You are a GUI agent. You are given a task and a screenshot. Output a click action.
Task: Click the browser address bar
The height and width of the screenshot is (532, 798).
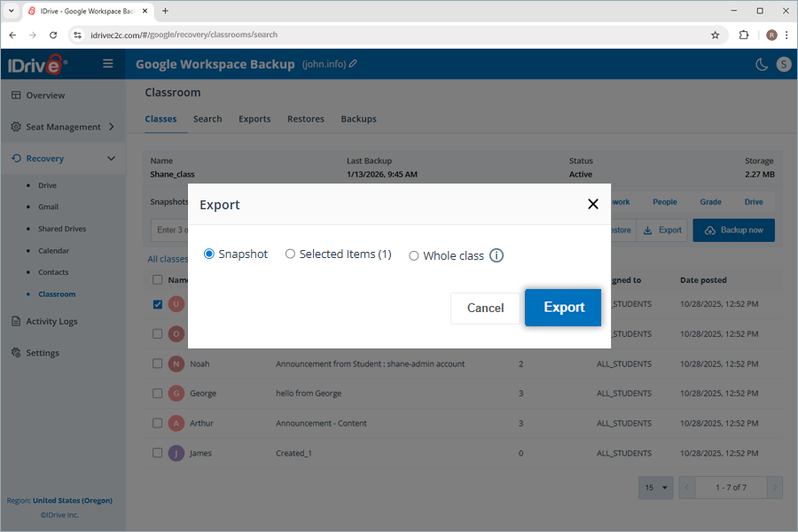click(355, 34)
